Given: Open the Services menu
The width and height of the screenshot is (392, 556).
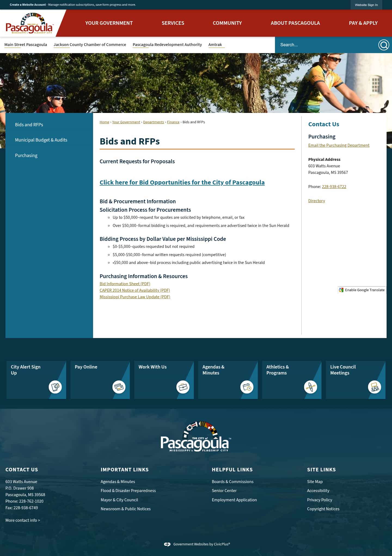Looking at the screenshot, I should (x=173, y=23).
